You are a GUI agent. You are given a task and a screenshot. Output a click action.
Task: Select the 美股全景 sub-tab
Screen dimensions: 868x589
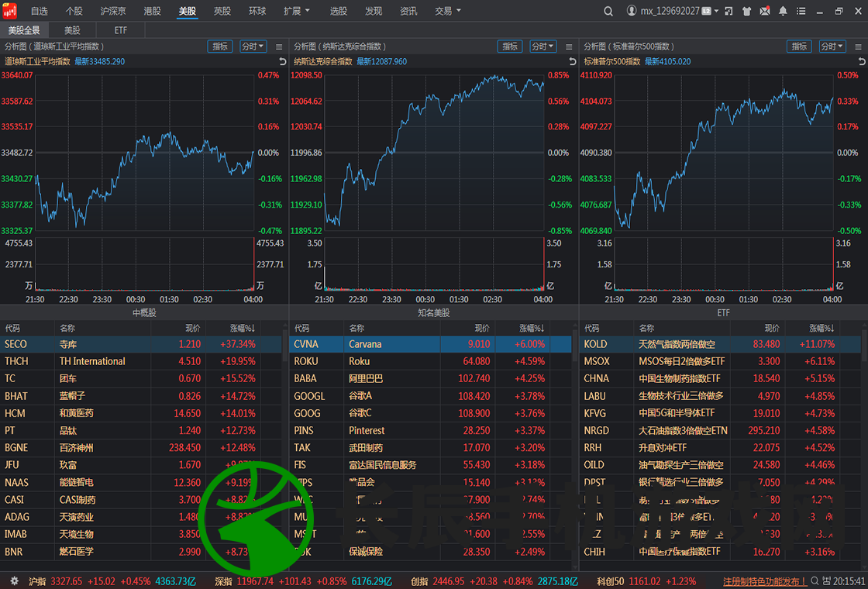click(24, 30)
